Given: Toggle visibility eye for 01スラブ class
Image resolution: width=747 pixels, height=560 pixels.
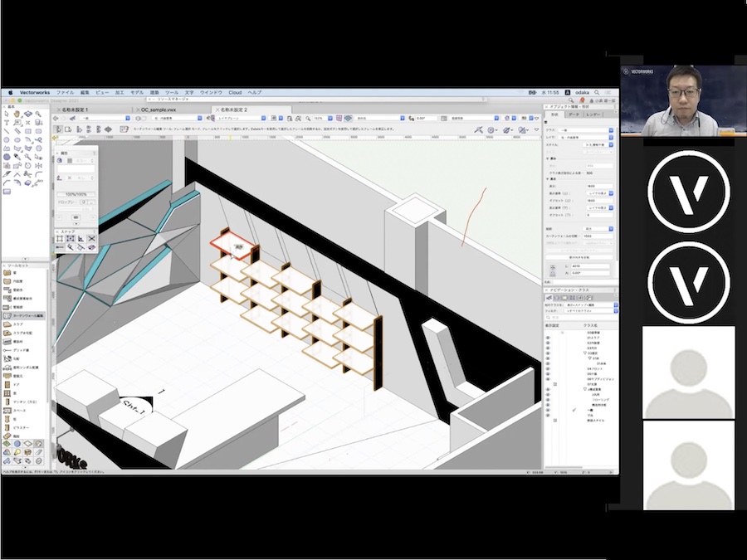Looking at the screenshot, I should pos(548,338).
